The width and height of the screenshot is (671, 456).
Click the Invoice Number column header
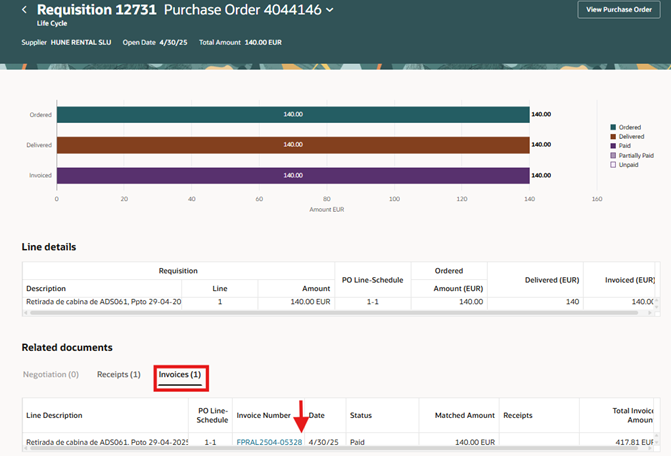pyautogui.click(x=264, y=415)
